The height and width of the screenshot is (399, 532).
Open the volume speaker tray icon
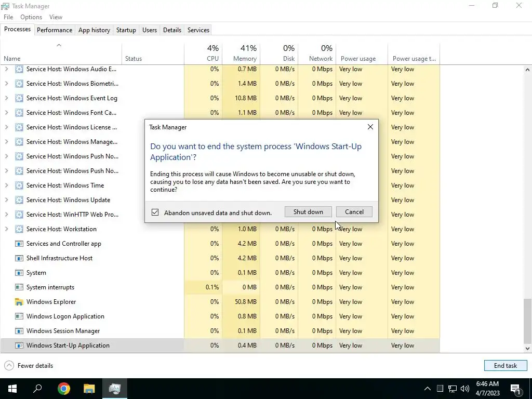(465, 389)
